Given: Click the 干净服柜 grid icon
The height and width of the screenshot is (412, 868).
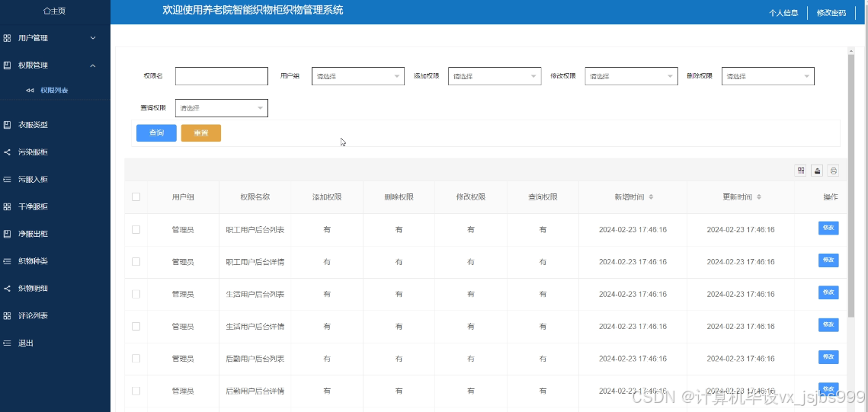Looking at the screenshot, I should pos(7,207).
